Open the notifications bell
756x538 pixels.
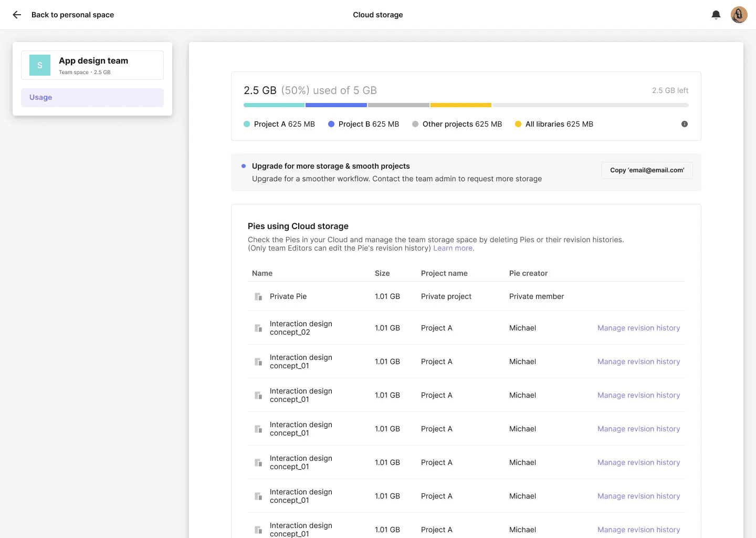[x=716, y=15]
